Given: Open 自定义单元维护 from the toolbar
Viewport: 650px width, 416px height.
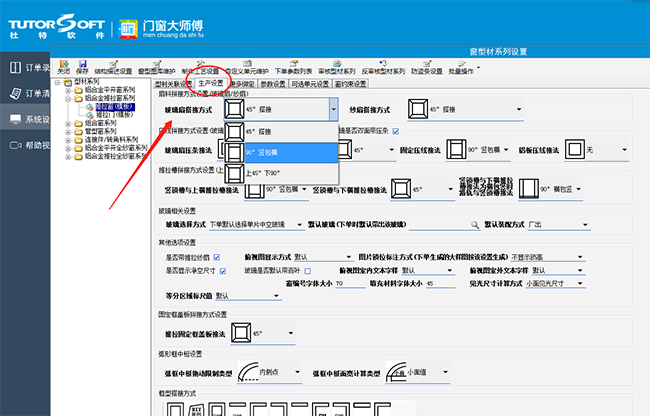Looking at the screenshot, I should click(x=247, y=67).
